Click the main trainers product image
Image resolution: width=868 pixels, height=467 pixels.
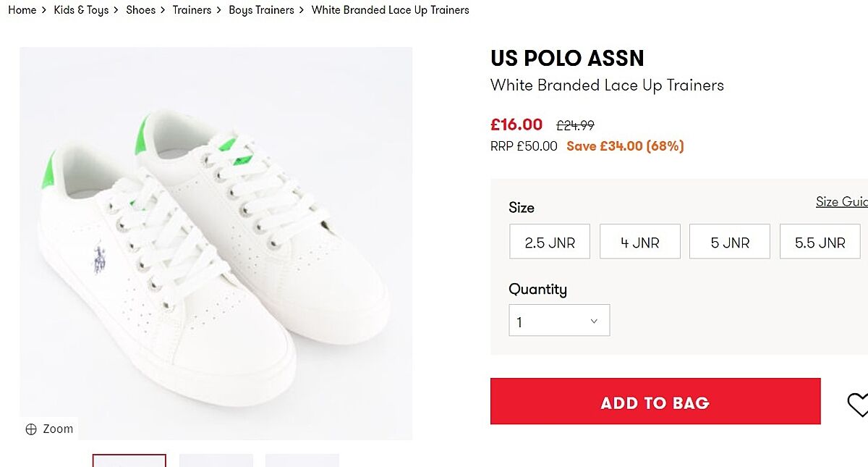click(216, 243)
